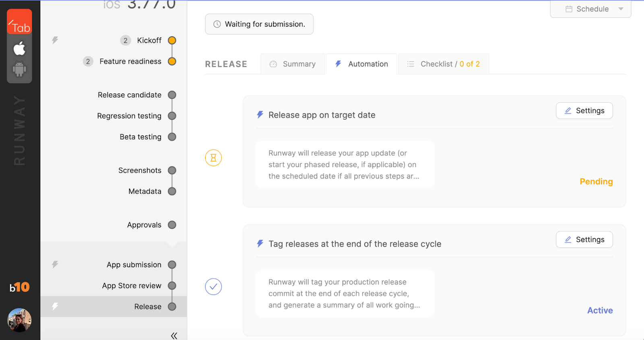Open the App Store review step

(x=132, y=286)
